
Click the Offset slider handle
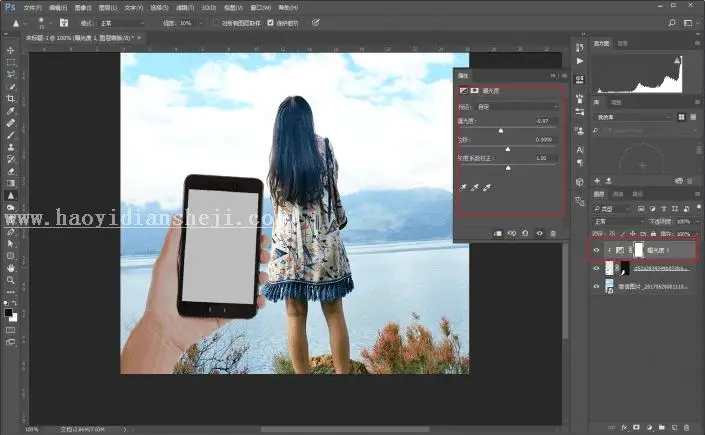pyautogui.click(x=508, y=149)
